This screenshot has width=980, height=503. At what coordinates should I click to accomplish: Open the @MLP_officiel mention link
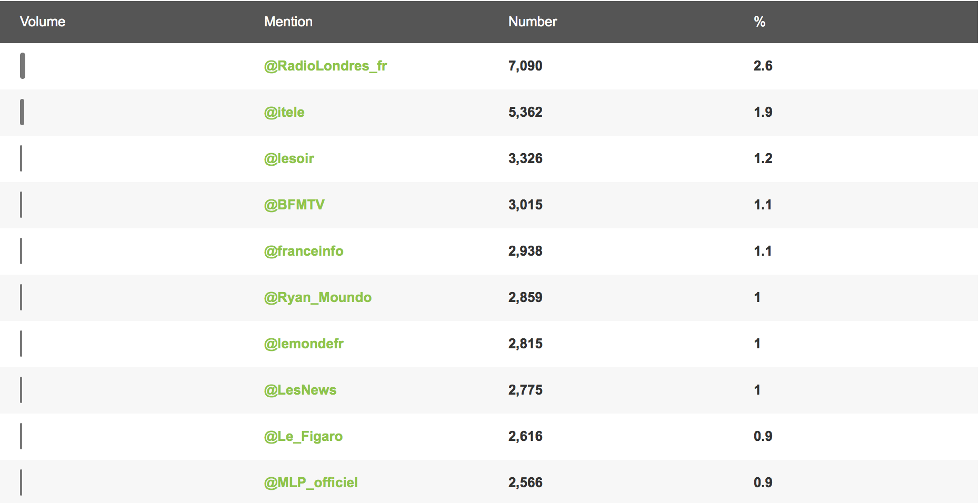(311, 482)
